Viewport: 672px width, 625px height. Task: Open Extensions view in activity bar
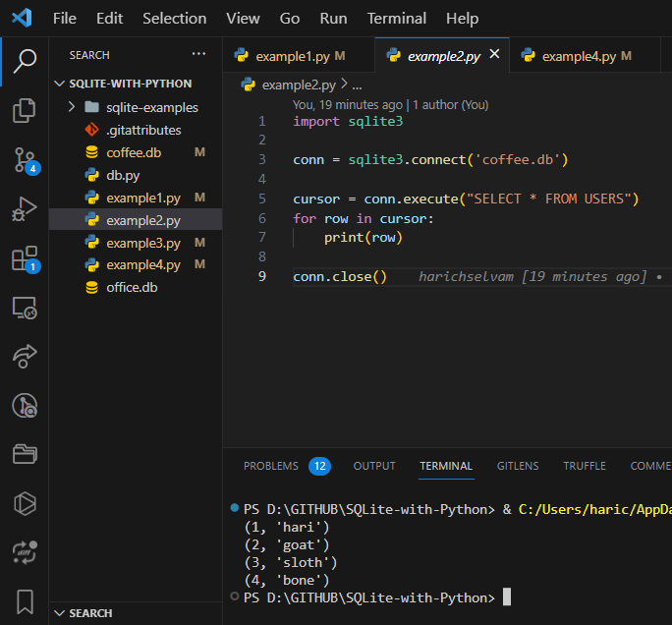pyautogui.click(x=25, y=258)
